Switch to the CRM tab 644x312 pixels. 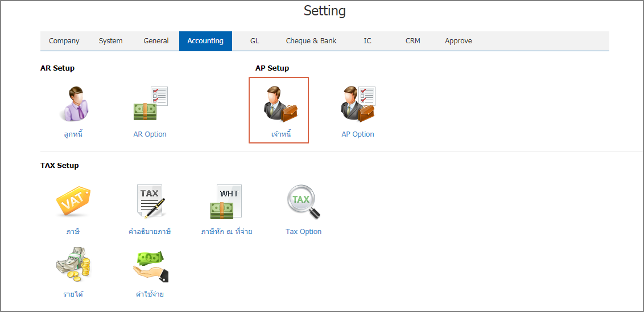[x=413, y=40]
